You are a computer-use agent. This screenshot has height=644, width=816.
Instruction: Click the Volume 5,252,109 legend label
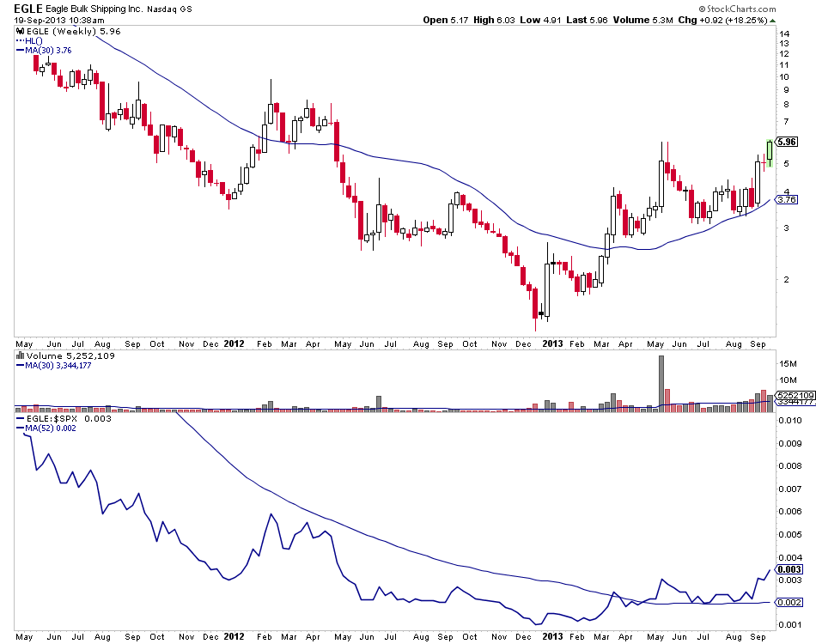70,355
